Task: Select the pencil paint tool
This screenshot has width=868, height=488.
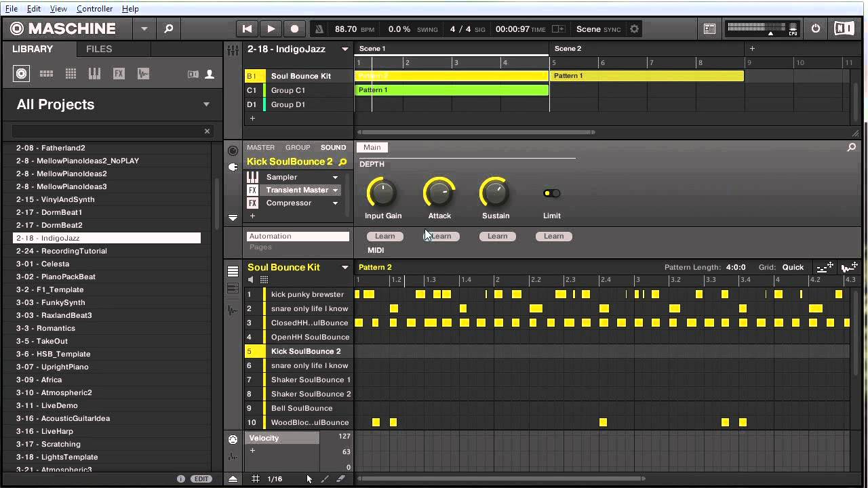Action: click(325, 479)
